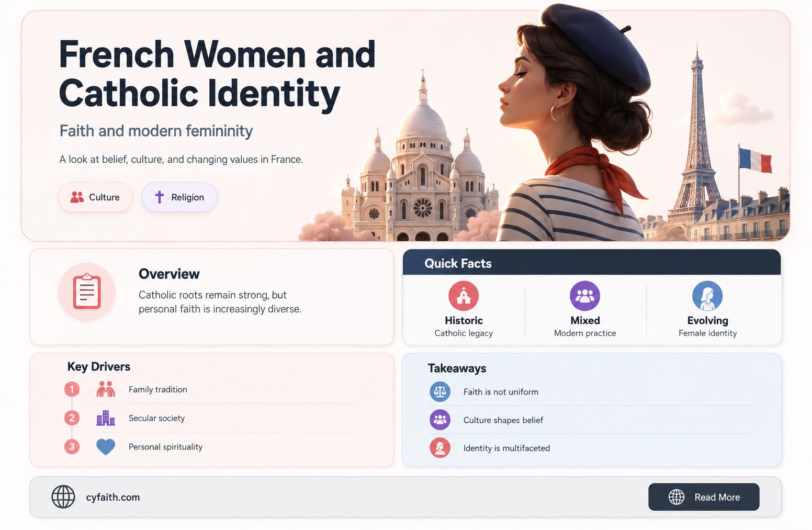Viewport: 812px width, 530px height.
Task: Click the people group icon above Mixed
Action: click(585, 296)
